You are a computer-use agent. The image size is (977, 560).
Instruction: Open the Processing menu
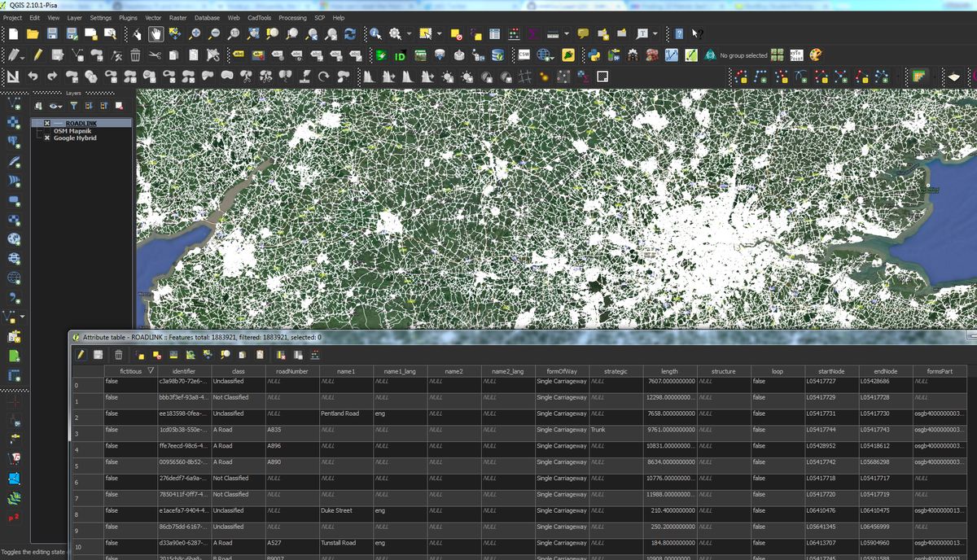tap(292, 17)
